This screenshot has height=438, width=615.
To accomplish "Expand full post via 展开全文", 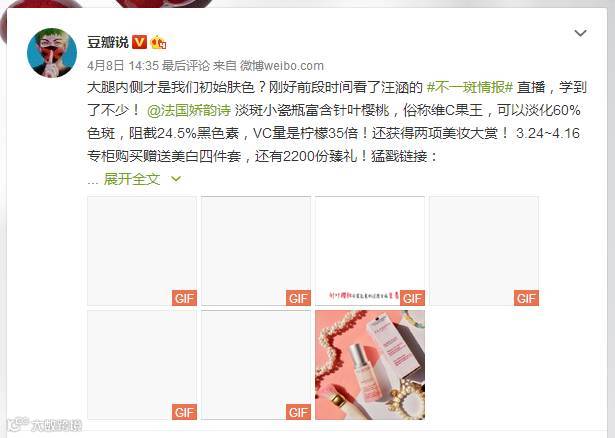I will 132,179.
